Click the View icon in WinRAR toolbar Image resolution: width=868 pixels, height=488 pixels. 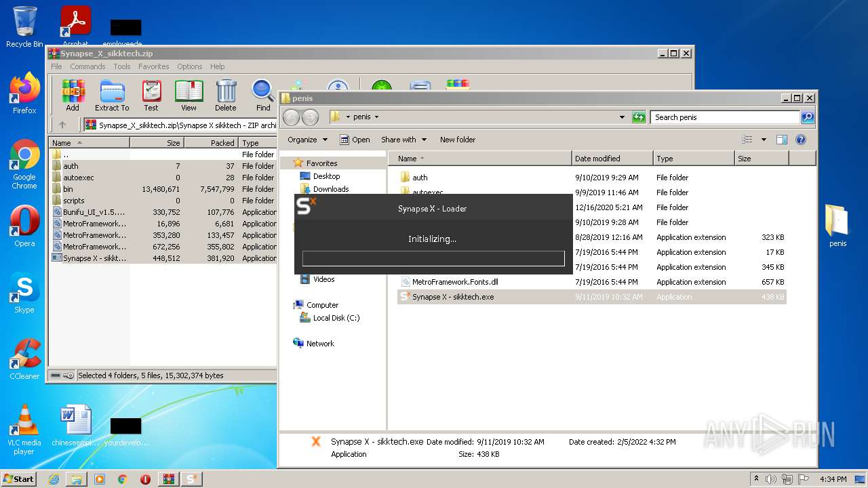tap(189, 96)
